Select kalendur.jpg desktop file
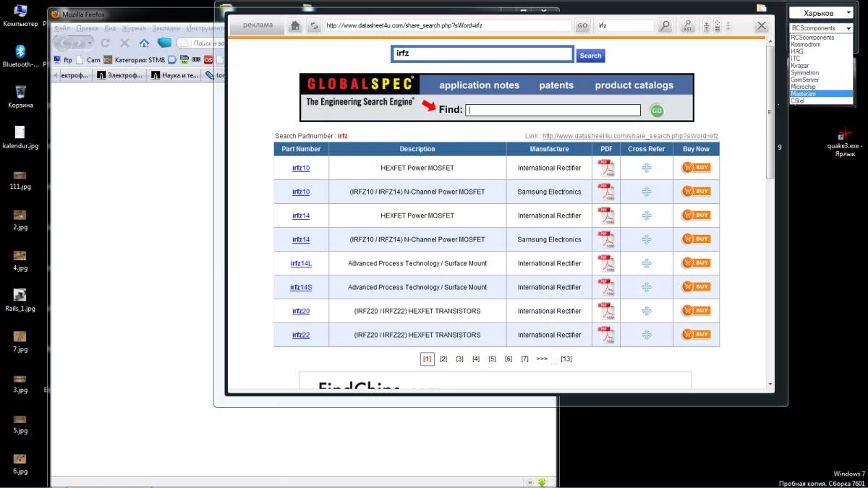Screen dimensions: 868x488 [x=20, y=137]
